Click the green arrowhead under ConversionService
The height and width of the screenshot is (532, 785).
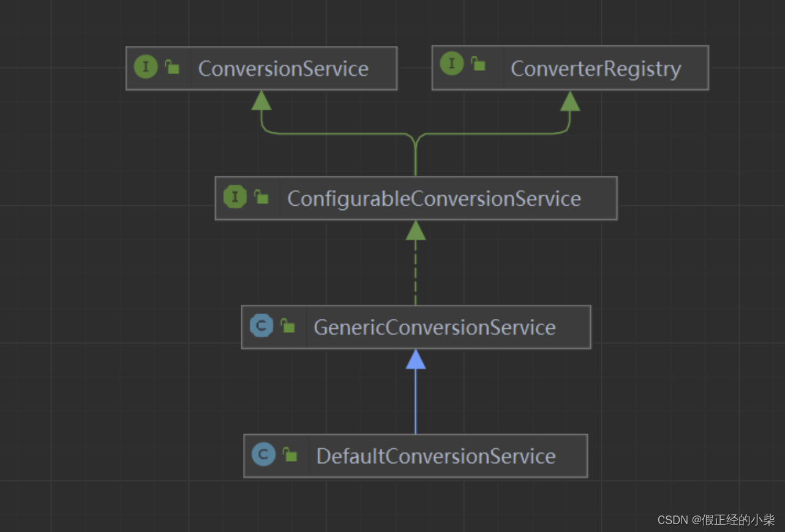261,100
